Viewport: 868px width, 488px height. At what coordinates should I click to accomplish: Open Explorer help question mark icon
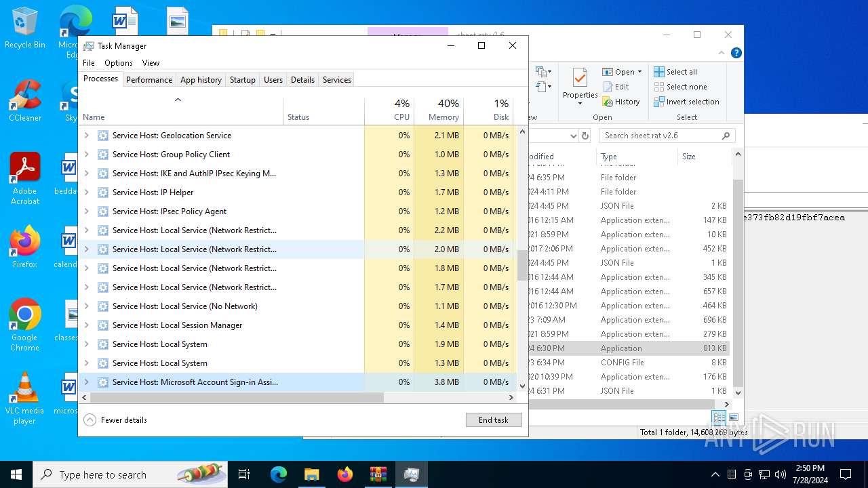click(736, 53)
